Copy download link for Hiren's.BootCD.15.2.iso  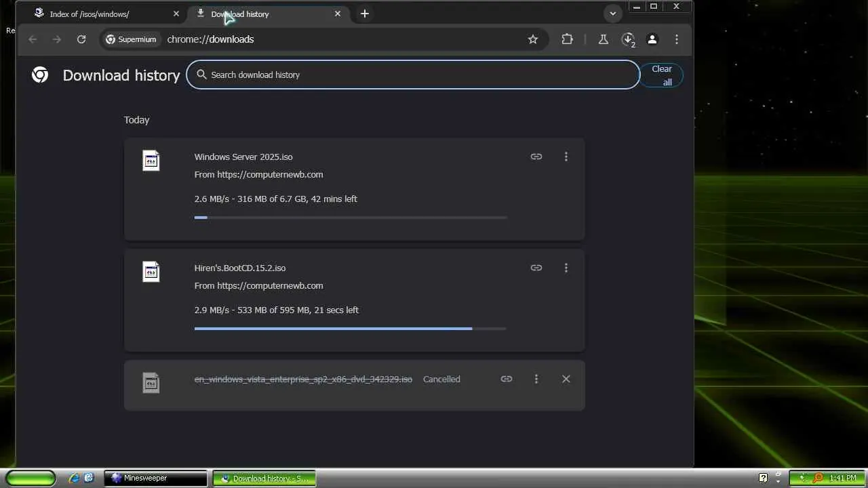pyautogui.click(x=536, y=268)
